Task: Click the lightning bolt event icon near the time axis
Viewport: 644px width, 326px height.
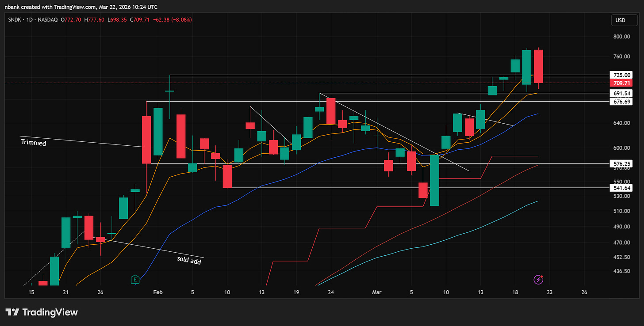Action: pyautogui.click(x=538, y=279)
